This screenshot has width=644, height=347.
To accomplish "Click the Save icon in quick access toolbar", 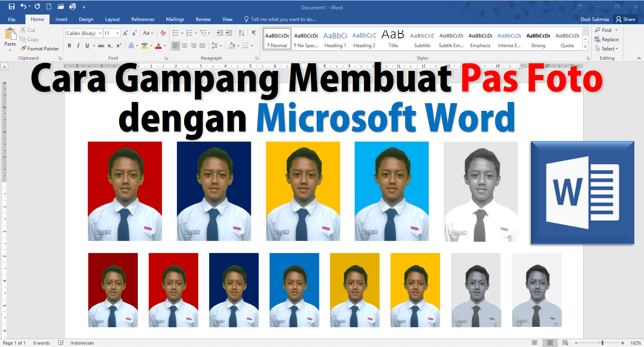I will (11, 6).
